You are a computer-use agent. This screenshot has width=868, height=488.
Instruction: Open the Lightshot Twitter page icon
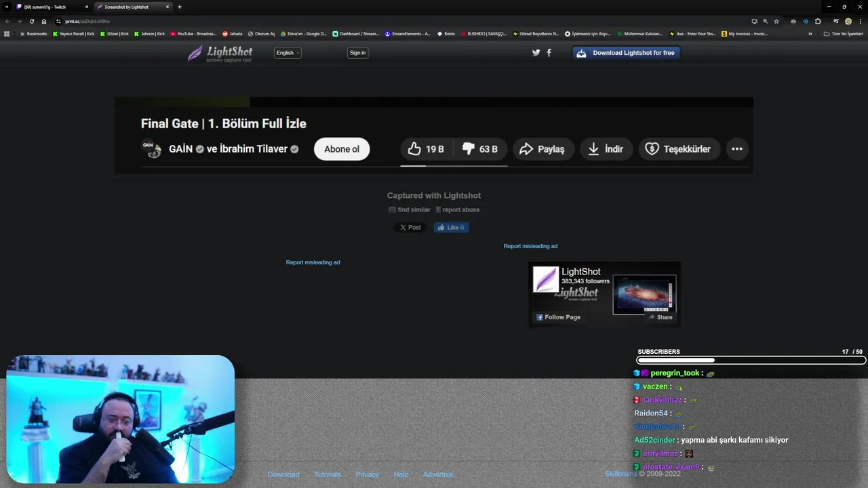point(536,53)
